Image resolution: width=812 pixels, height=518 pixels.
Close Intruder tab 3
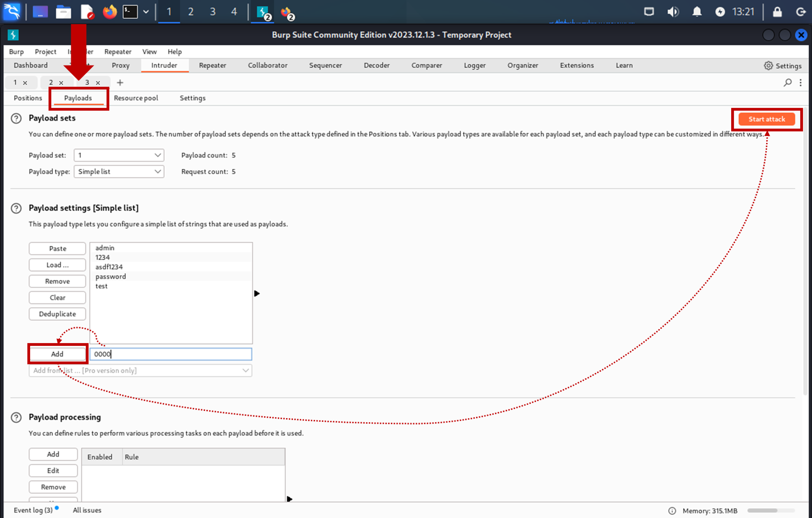click(98, 83)
